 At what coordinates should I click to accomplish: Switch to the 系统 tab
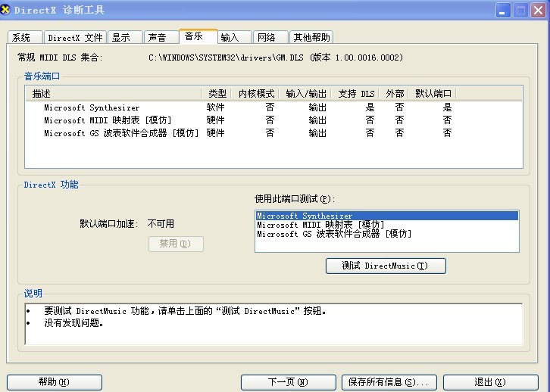pos(25,37)
